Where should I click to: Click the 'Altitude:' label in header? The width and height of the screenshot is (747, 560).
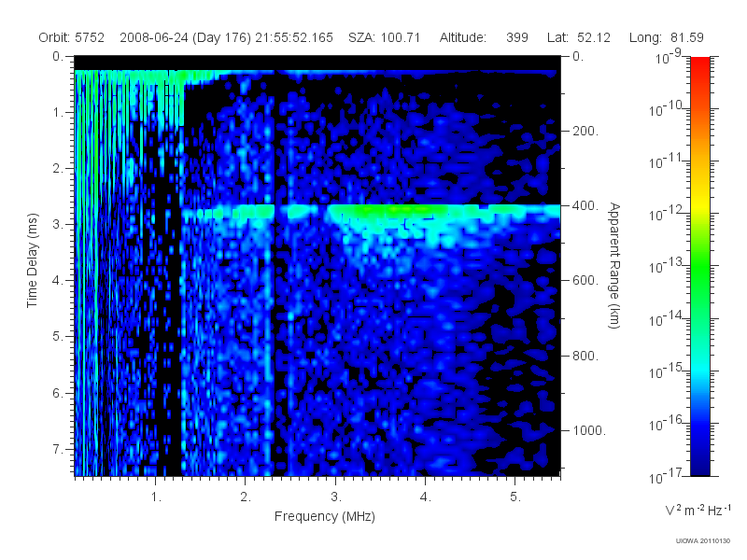click(463, 37)
